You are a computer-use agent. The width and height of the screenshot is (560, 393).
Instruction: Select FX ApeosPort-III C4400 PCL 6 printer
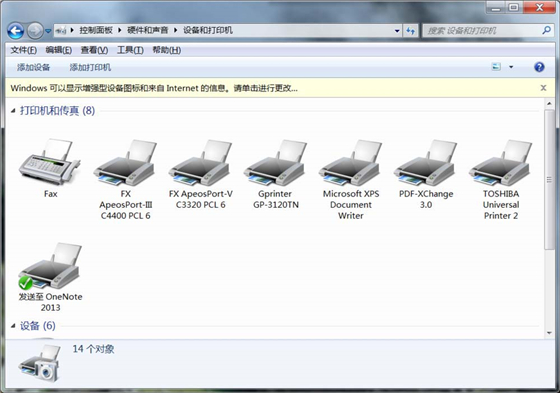(x=125, y=179)
